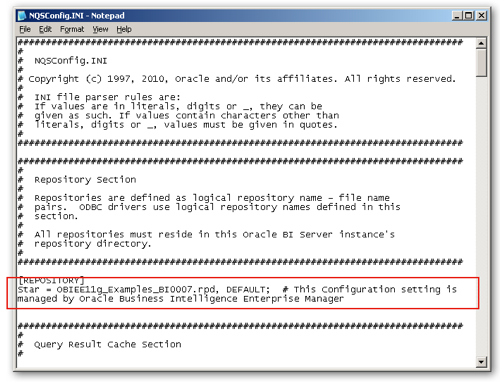Click the Copyright comment line
The image size is (500, 382).
coord(237,79)
